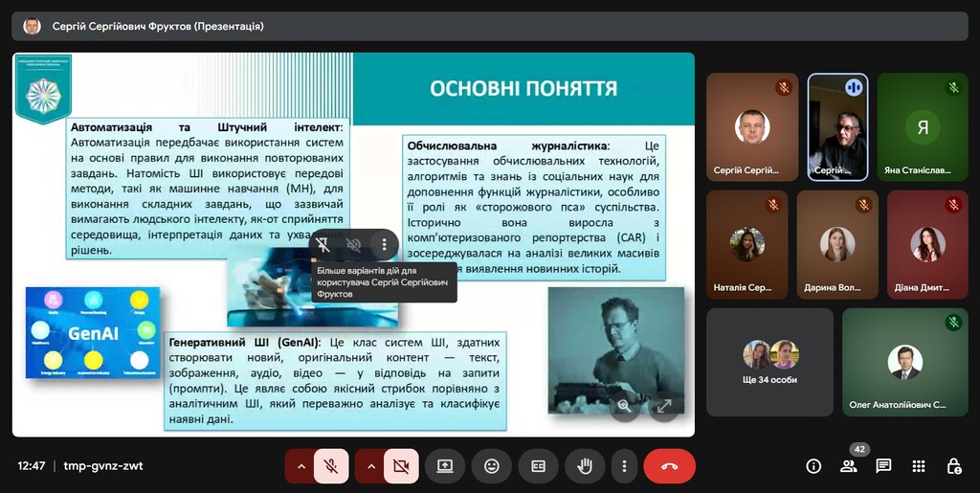Image resolution: width=980 pixels, height=493 pixels.
Task: Open the emoji reactions icon
Action: [x=492, y=466]
